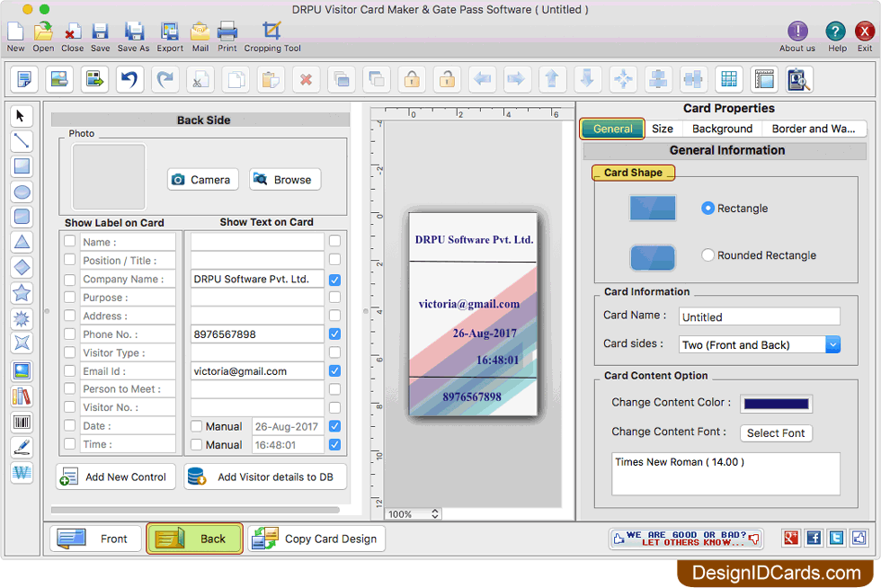The image size is (881, 588).
Task: Check the Manual time checkbox
Action: pos(197,445)
